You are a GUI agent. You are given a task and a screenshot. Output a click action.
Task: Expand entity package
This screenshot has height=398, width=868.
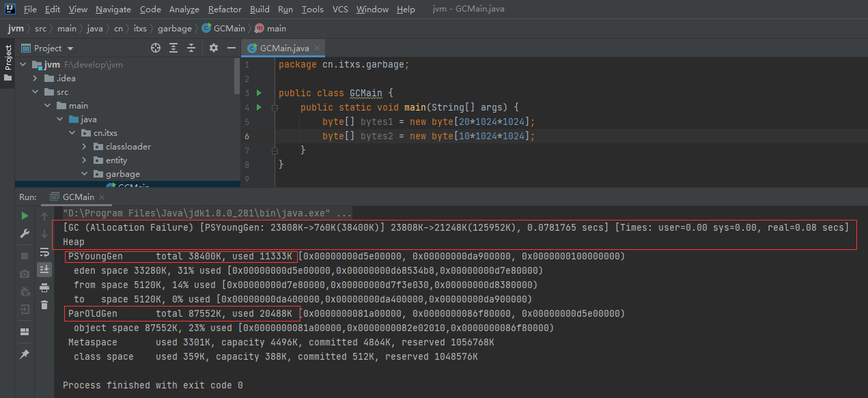85,160
